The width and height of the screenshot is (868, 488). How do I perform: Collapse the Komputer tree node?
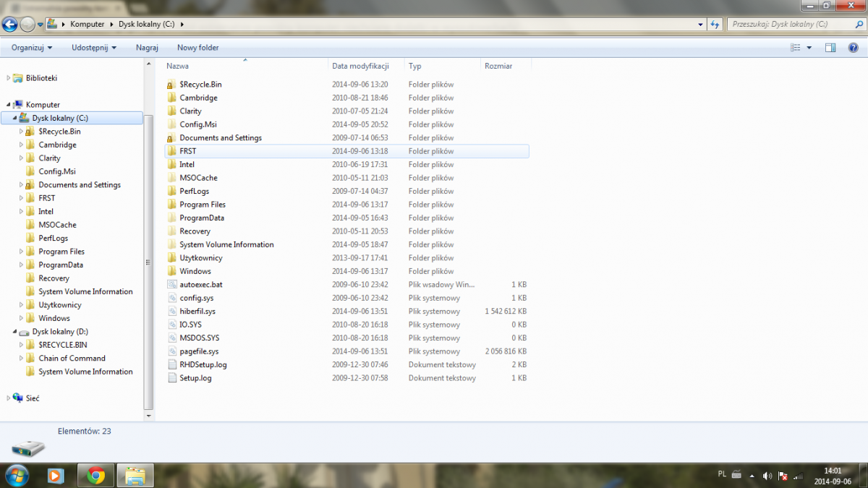(9, 105)
